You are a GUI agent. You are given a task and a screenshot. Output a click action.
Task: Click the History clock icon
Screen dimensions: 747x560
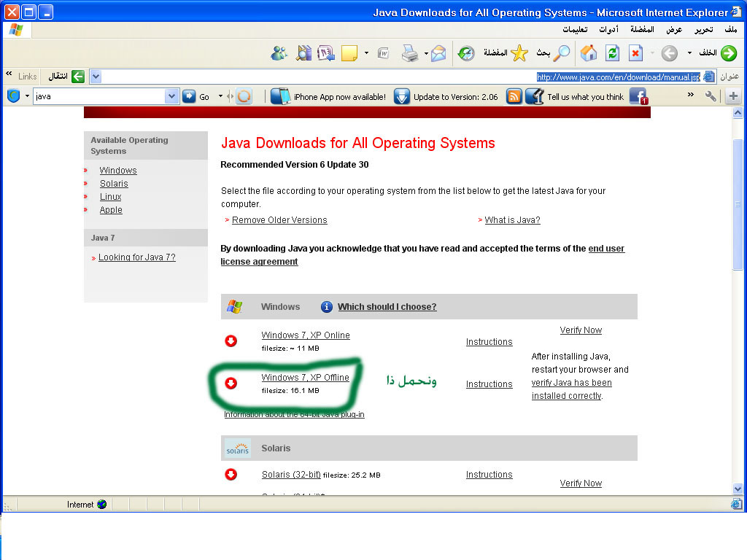tap(466, 53)
